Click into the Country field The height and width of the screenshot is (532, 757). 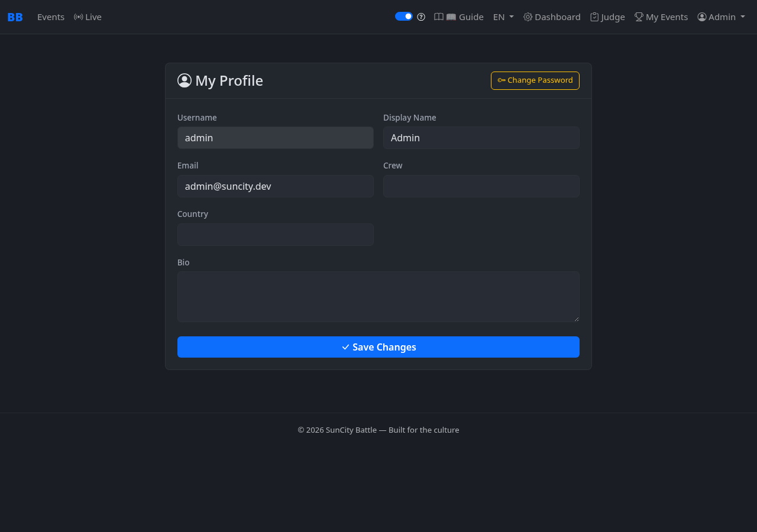coord(276,235)
